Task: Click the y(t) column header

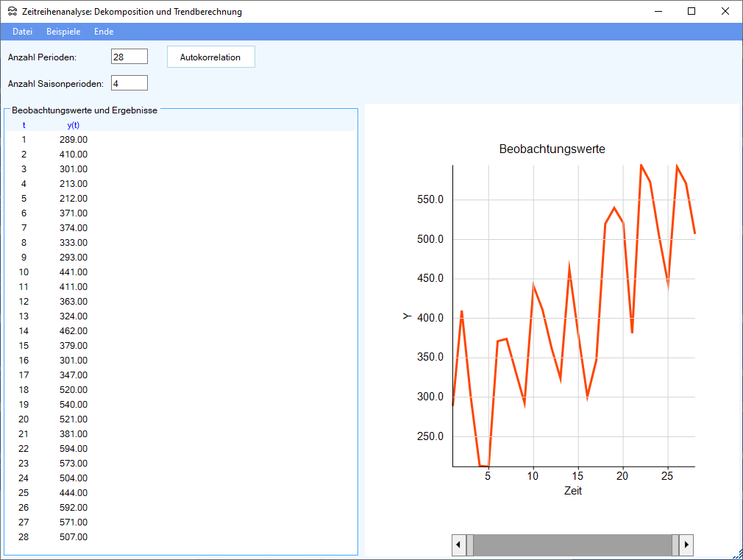Action: click(73, 125)
